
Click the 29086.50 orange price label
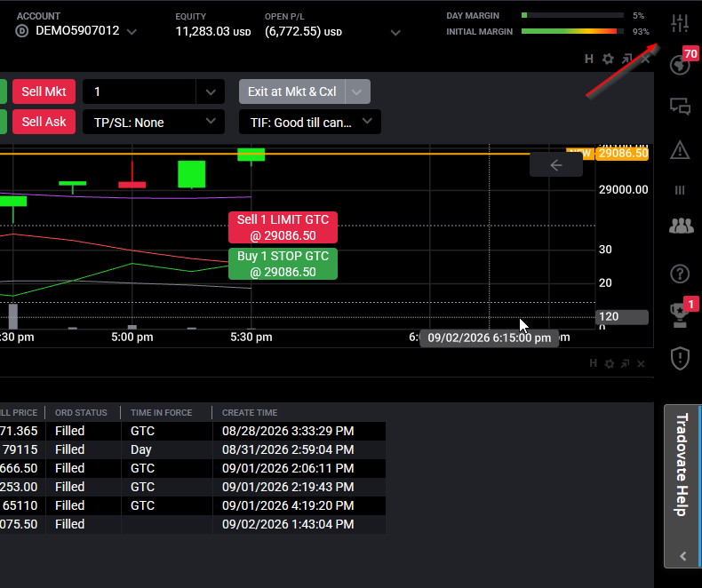(x=623, y=154)
